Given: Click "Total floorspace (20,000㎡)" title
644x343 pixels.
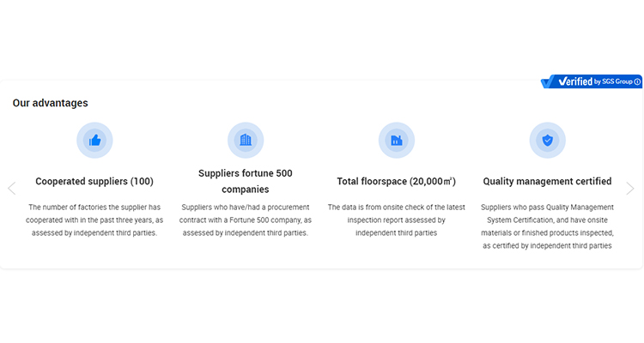Looking at the screenshot, I should [x=396, y=182].
